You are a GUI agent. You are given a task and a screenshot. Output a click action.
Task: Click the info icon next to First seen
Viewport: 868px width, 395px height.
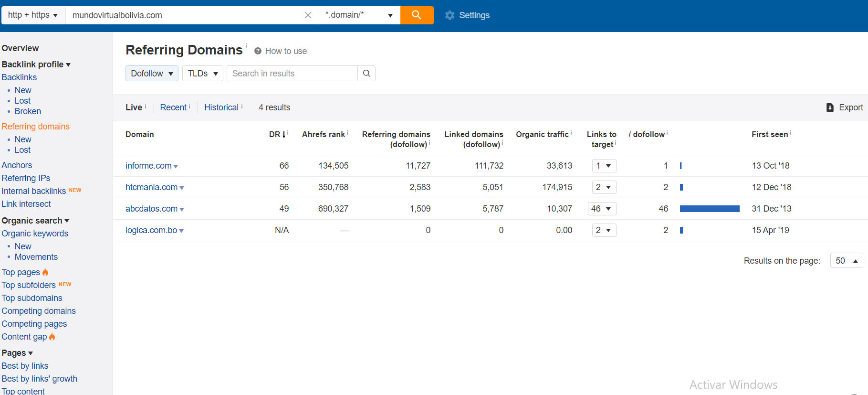791,133
